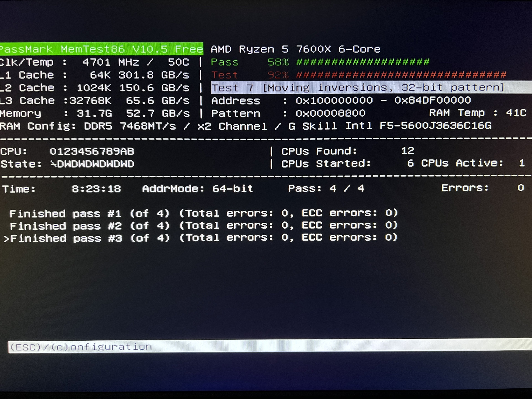Click the CPUs Found: 12 value
Viewport: 532px width, 399px height.
(x=407, y=151)
